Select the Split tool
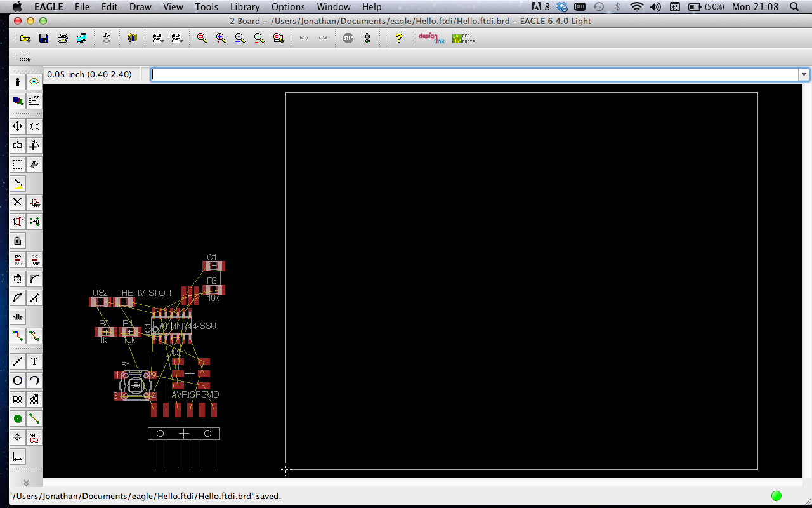 18,298
